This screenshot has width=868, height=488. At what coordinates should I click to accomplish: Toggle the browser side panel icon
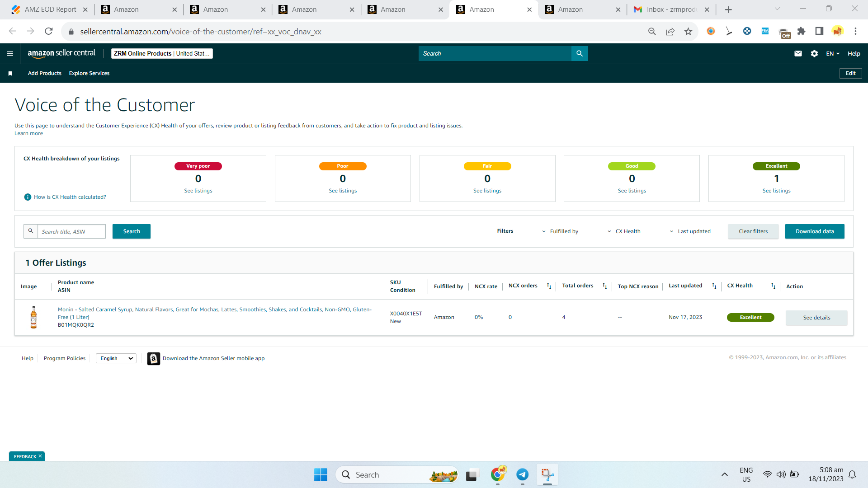pos(819,31)
